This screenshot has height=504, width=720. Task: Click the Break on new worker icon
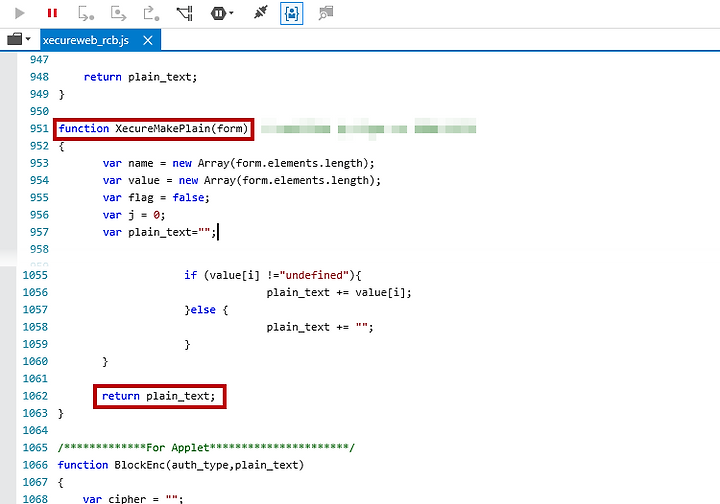click(x=185, y=13)
